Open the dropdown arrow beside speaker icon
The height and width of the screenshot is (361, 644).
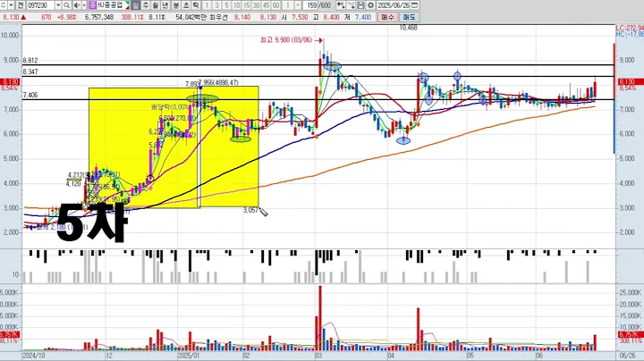click(84, 5)
